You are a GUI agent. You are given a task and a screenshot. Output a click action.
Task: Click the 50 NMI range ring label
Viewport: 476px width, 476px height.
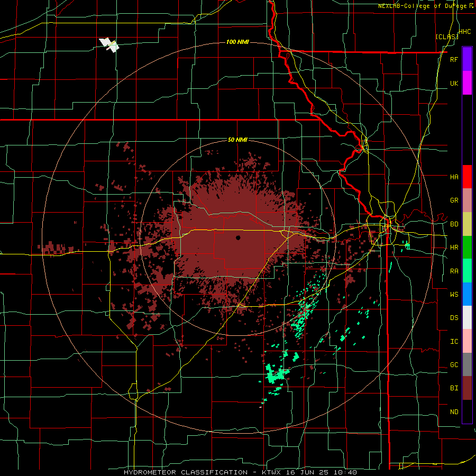(237, 140)
